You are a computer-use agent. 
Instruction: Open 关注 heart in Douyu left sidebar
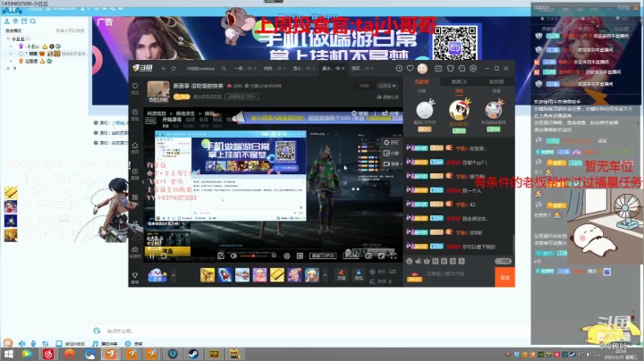coord(135,88)
